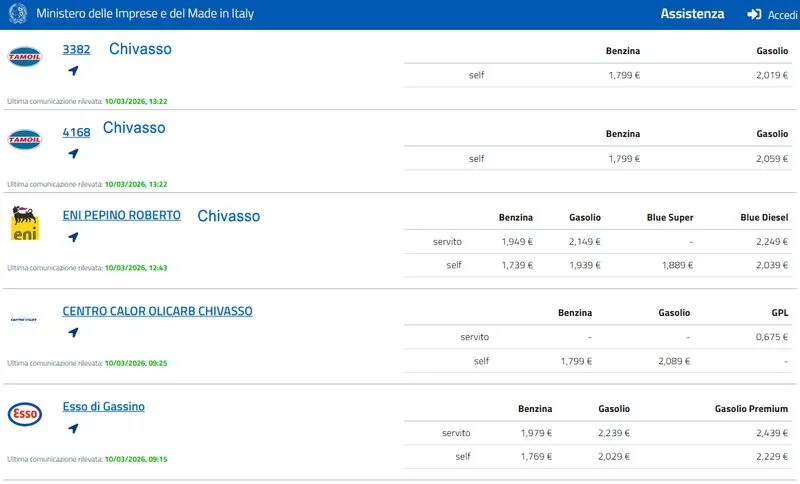Click the Ministero delle Imprese header title
The height and width of the screenshot is (484, 800).
click(145, 14)
